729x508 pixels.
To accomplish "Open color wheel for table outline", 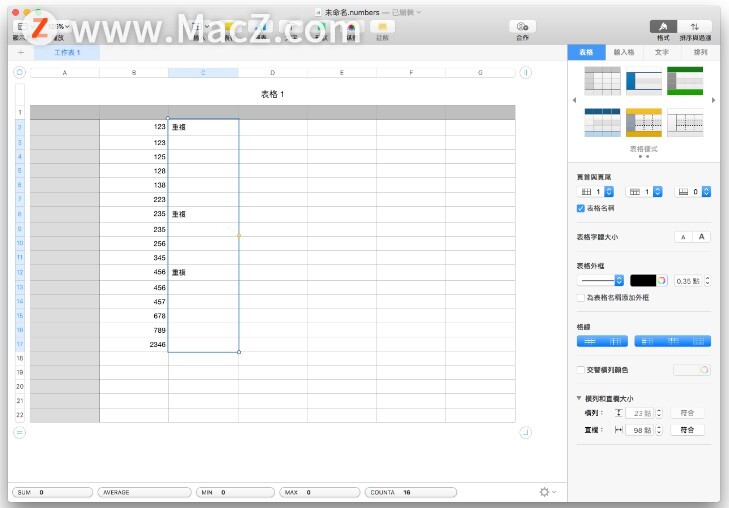I will point(662,280).
